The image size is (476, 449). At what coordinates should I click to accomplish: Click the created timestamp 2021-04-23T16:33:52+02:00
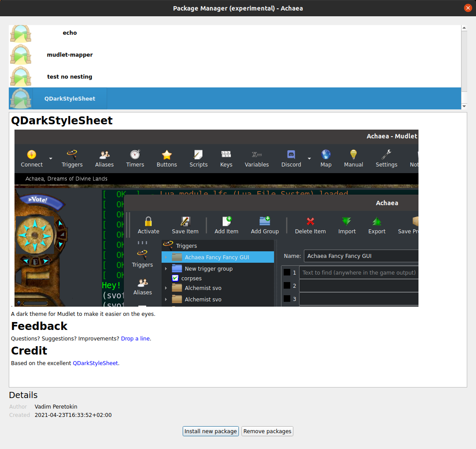click(x=73, y=415)
